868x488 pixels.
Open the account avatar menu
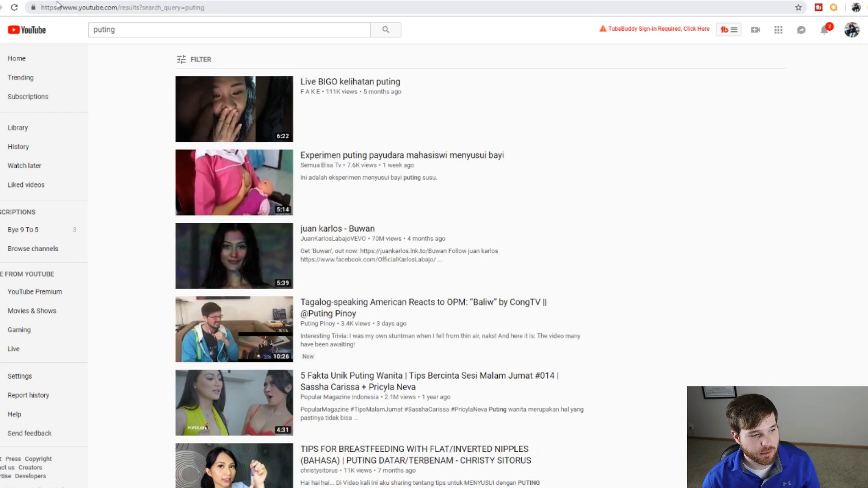852,30
